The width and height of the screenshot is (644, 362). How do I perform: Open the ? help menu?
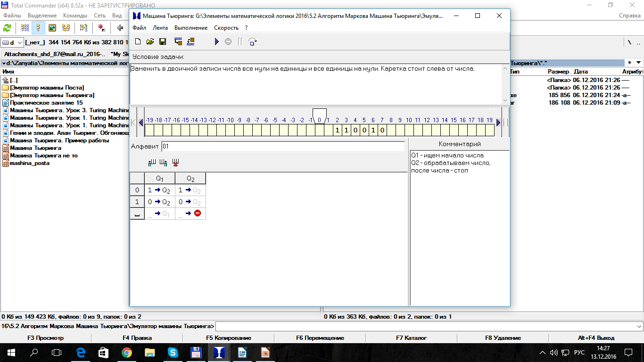click(x=246, y=28)
